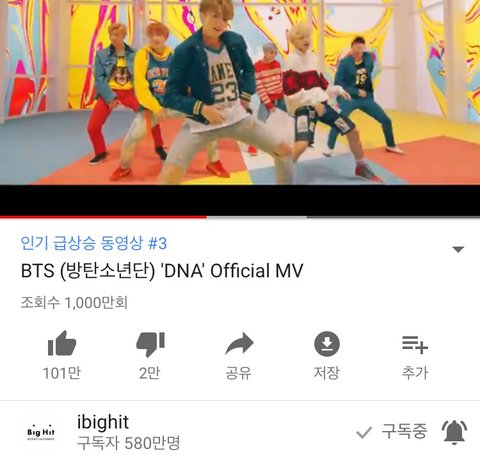Tap the share arrow icon

pos(239,343)
